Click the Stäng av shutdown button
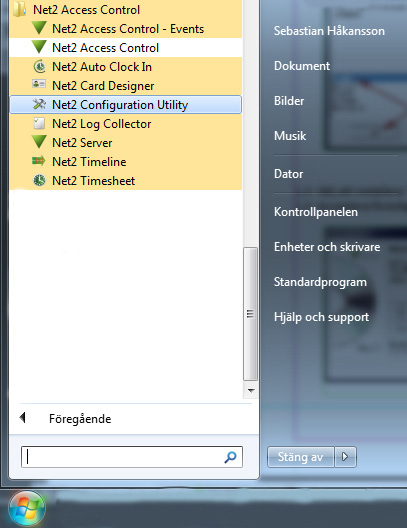407x528 pixels. tap(300, 457)
